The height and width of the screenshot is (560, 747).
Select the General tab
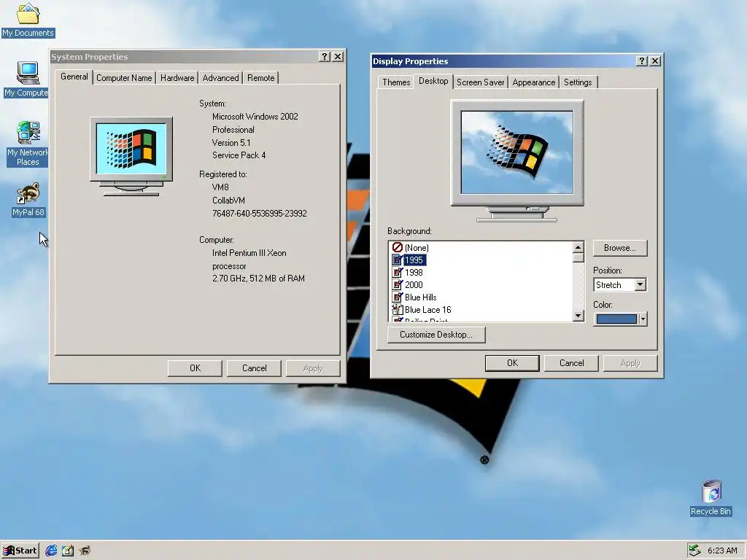pos(74,77)
